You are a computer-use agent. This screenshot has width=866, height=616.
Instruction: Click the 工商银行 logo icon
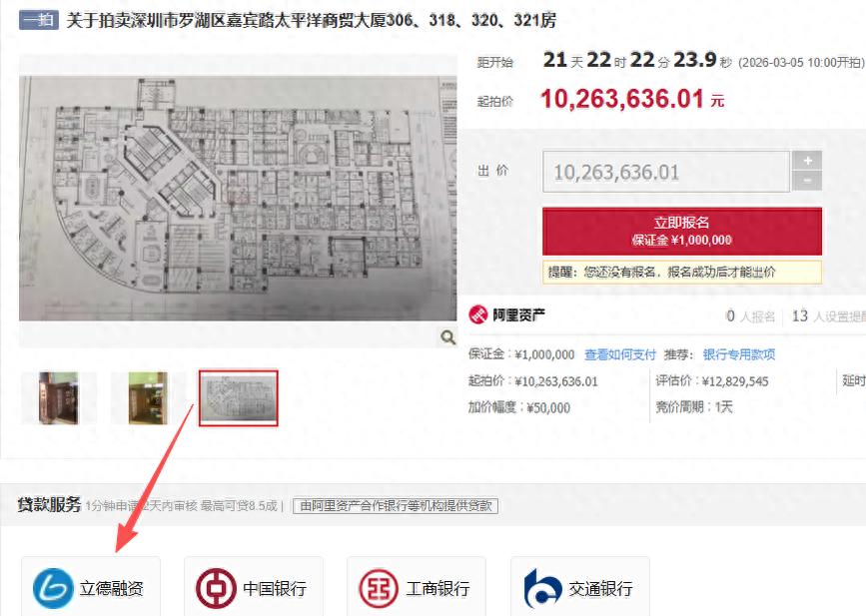tap(379, 588)
